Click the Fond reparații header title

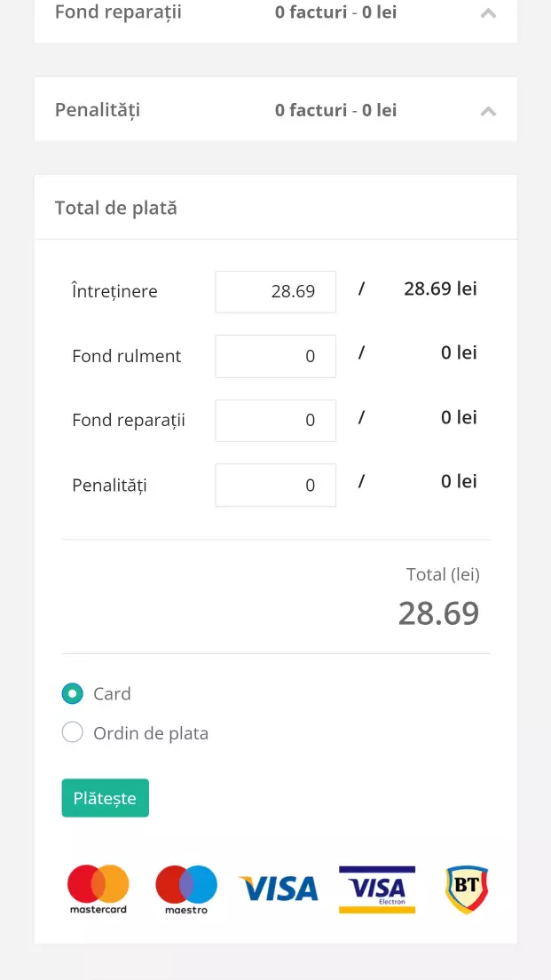point(118,12)
